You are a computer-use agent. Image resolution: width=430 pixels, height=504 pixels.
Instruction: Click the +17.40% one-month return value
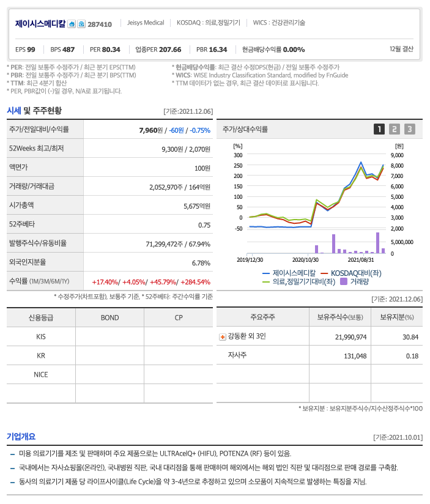pyautogui.click(x=105, y=282)
